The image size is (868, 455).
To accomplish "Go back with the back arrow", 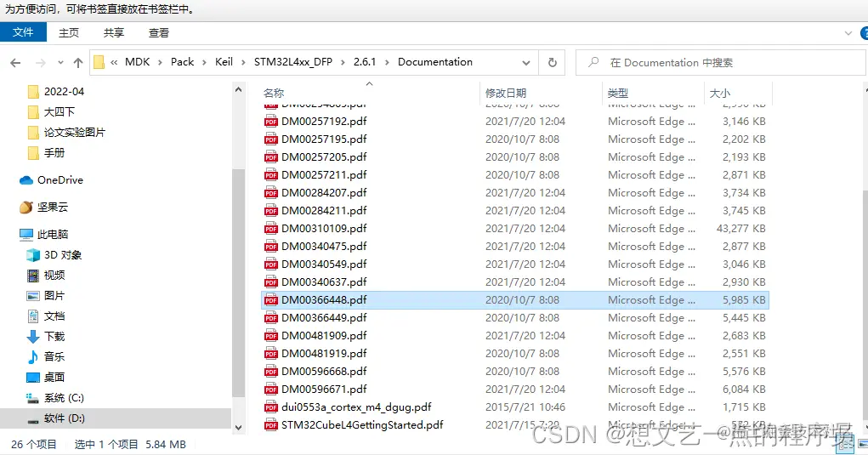I will tap(15, 63).
